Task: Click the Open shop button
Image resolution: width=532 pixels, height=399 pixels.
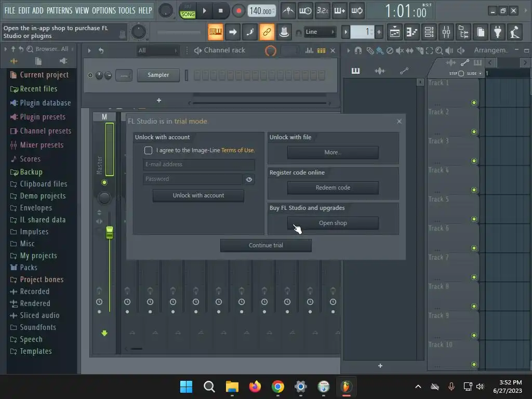Action: click(x=332, y=223)
